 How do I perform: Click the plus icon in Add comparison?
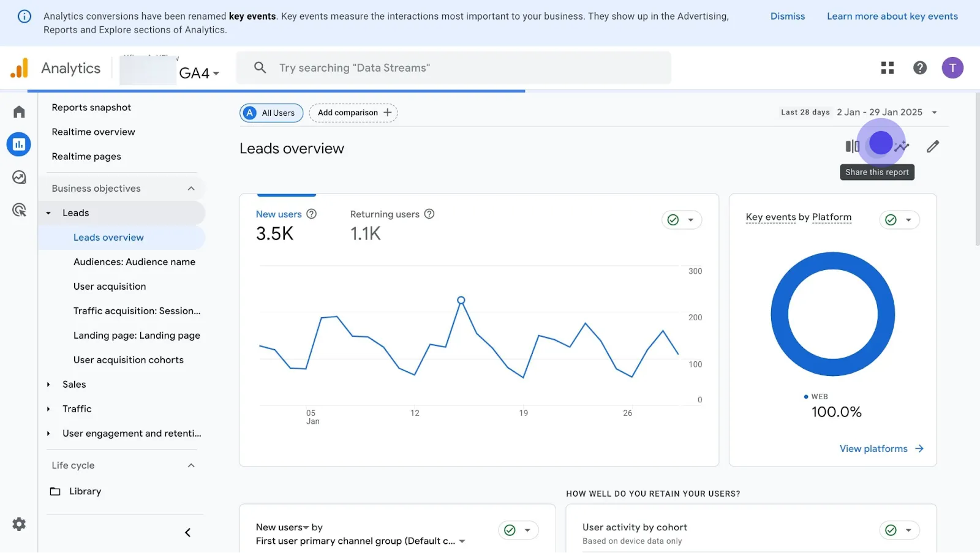click(387, 113)
